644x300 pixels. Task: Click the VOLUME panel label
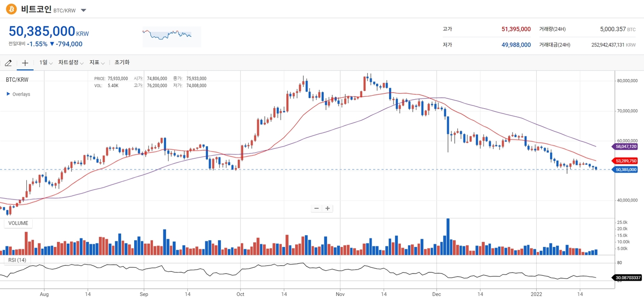[x=18, y=224]
